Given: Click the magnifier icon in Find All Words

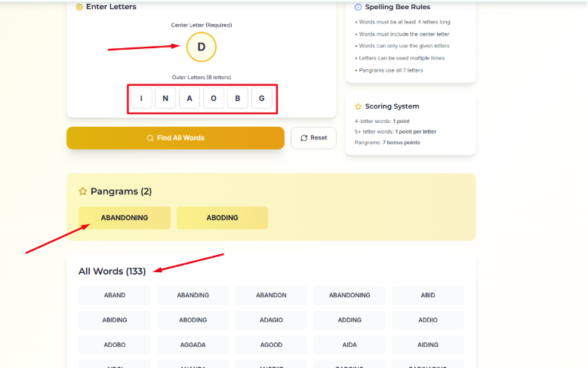Looking at the screenshot, I should [150, 138].
